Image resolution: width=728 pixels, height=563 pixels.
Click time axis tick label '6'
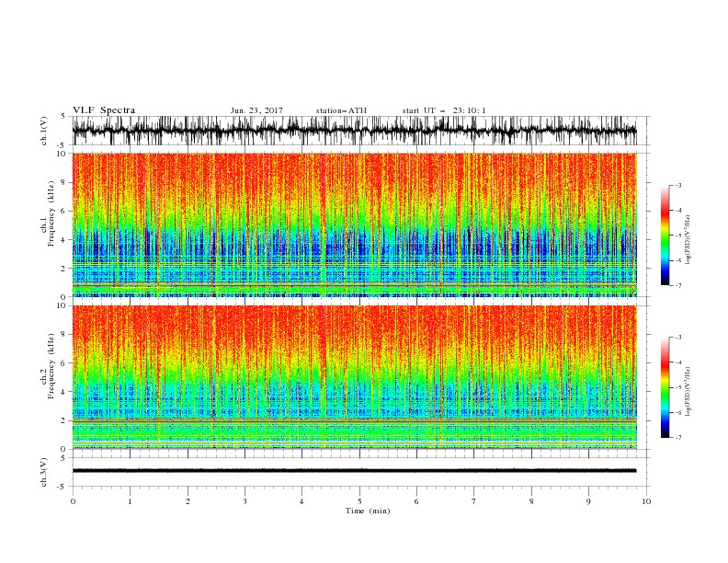pos(416,501)
